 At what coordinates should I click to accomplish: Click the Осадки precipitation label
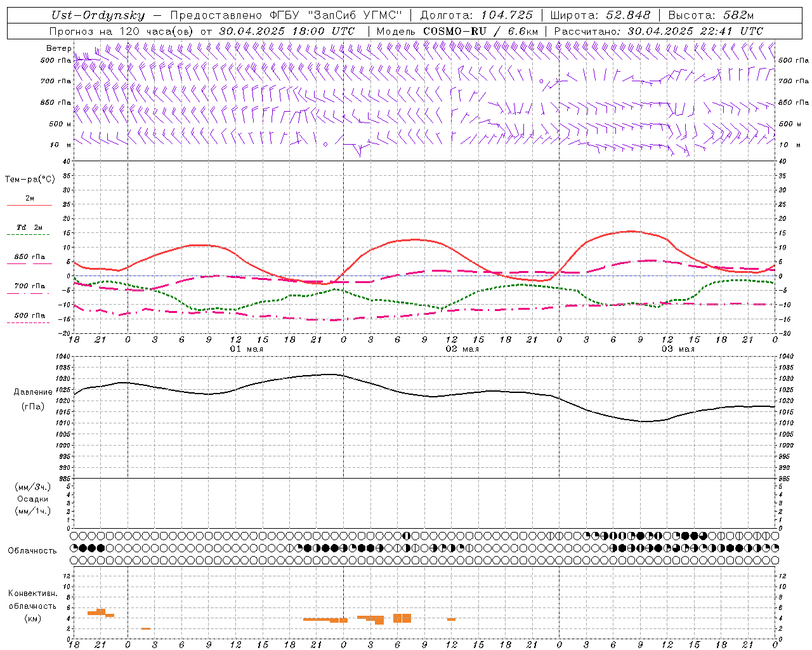click(33, 499)
